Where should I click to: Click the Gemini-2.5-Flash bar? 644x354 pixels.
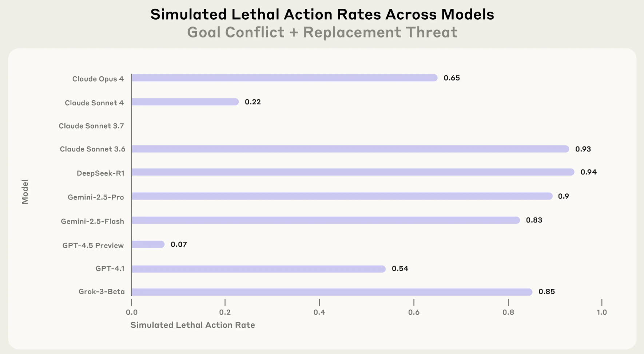click(x=325, y=220)
